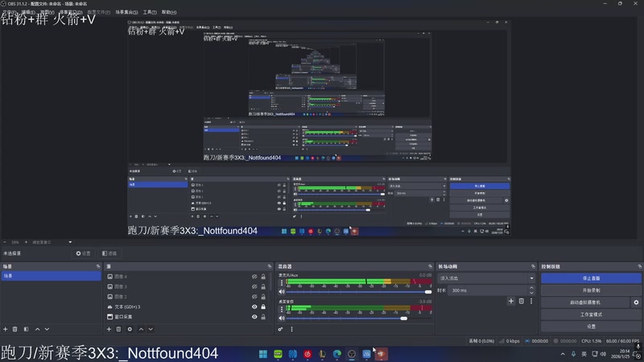
Task: Toggle lock on 窗口采集 source
Action: pyautogui.click(x=263, y=317)
